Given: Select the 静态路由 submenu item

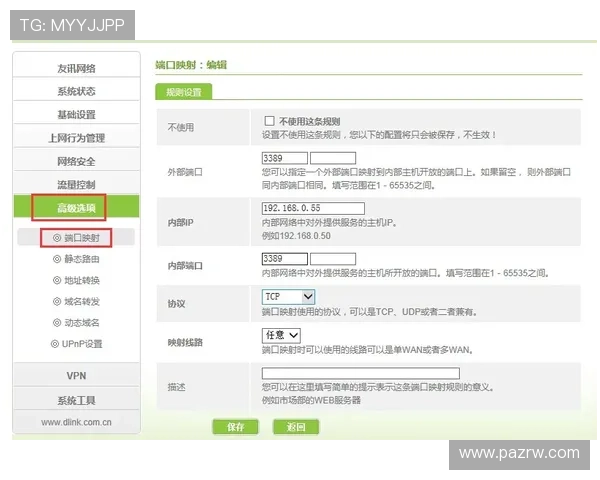Looking at the screenshot, I should coord(76,259).
